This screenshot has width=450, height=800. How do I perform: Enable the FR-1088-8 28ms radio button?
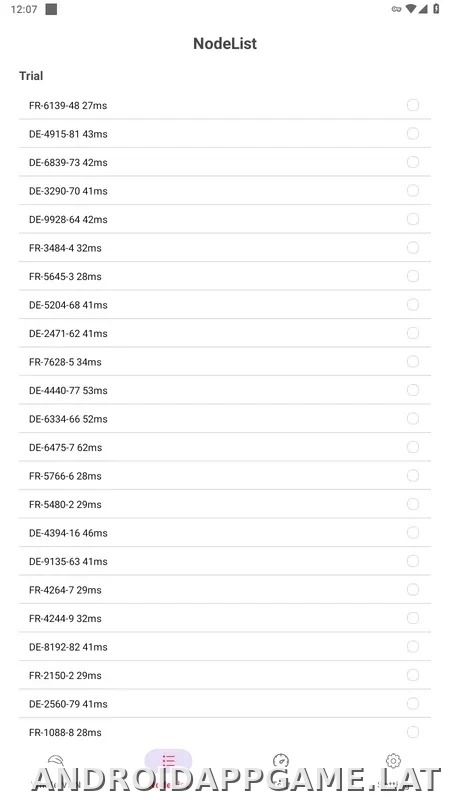pos(413,732)
